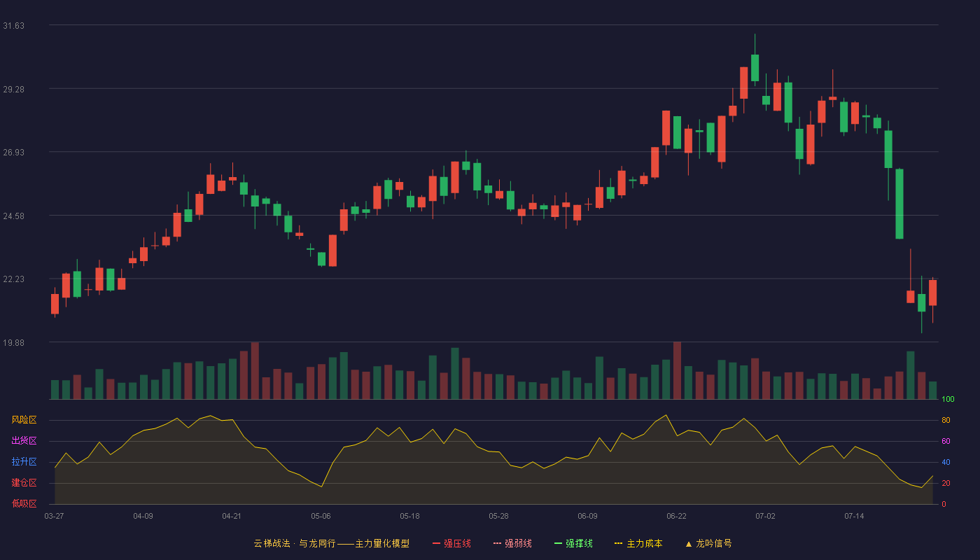The image size is (980, 560).
Task: Toggle the 主力成本 legend item
Action: click(638, 543)
